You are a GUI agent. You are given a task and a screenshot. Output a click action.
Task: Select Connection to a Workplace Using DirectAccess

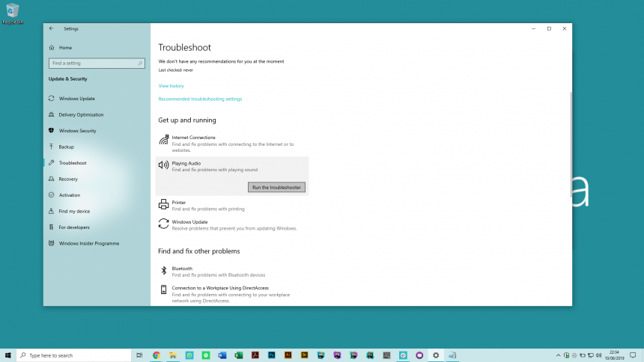[232, 294]
